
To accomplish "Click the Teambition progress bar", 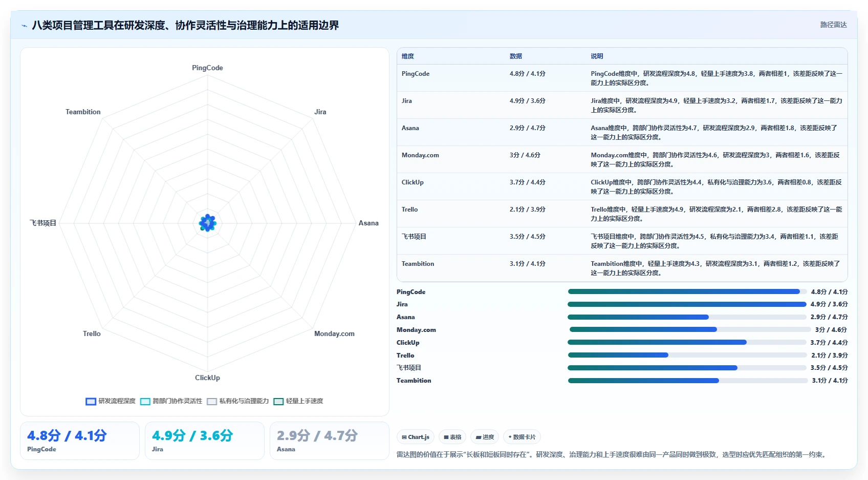I will [688, 381].
